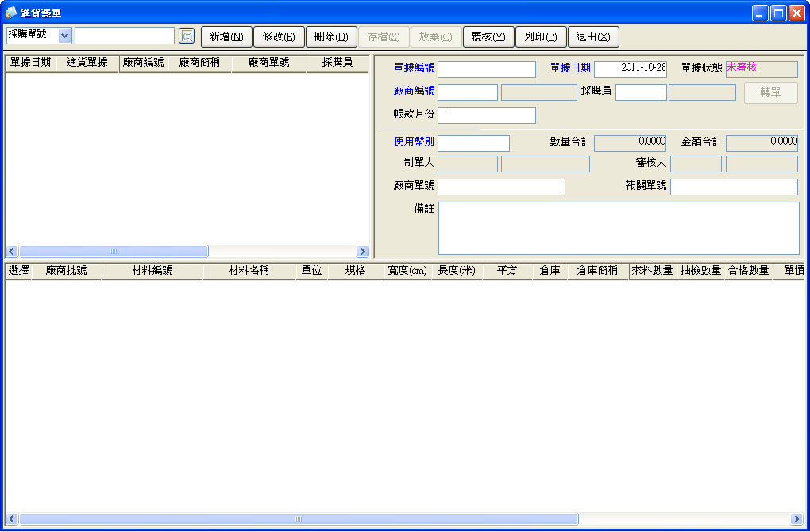Click the 廠商簡稱 column header
Image resolution: width=810 pixels, height=532 pixels.
200,63
